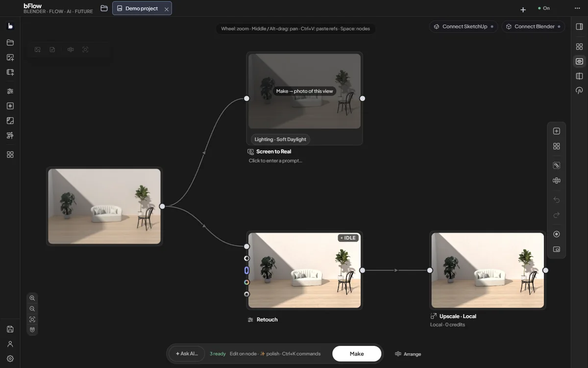Open the user account icon

point(10,344)
